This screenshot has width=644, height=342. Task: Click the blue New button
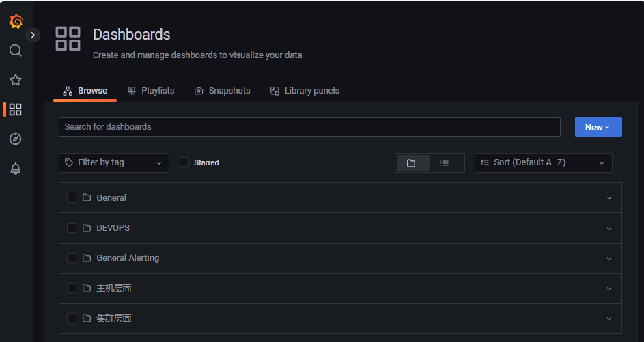pos(598,127)
